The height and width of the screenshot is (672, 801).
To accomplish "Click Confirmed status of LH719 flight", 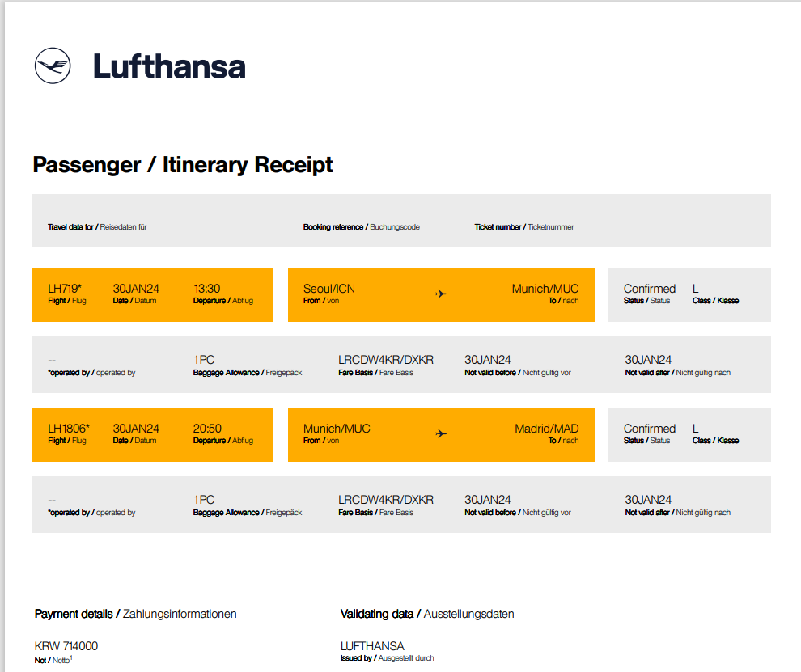I will tap(649, 289).
